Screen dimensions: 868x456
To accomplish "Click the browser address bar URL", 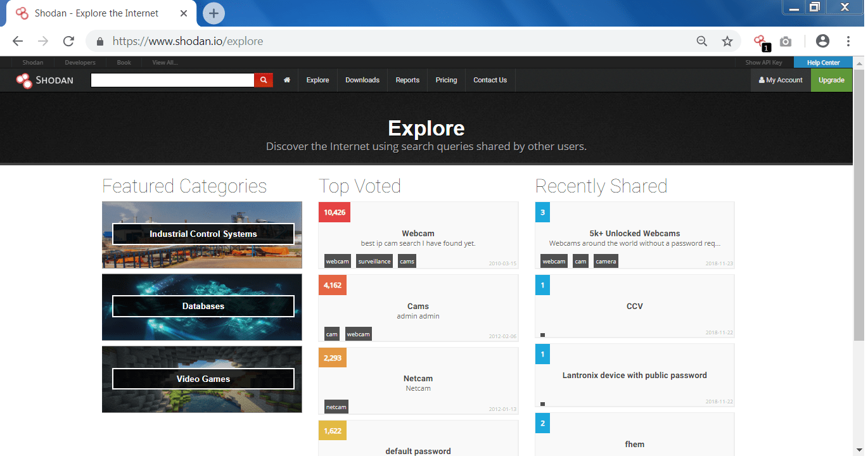I will point(188,41).
